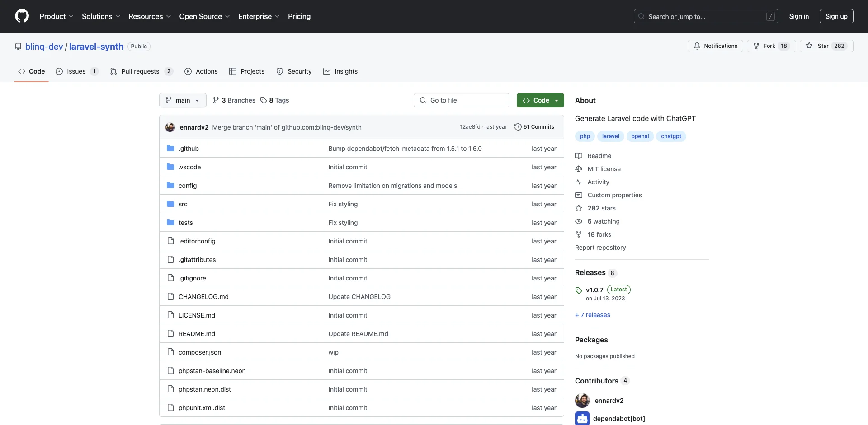The image size is (868, 425).
Task: Open the Pricing page
Action: (299, 16)
